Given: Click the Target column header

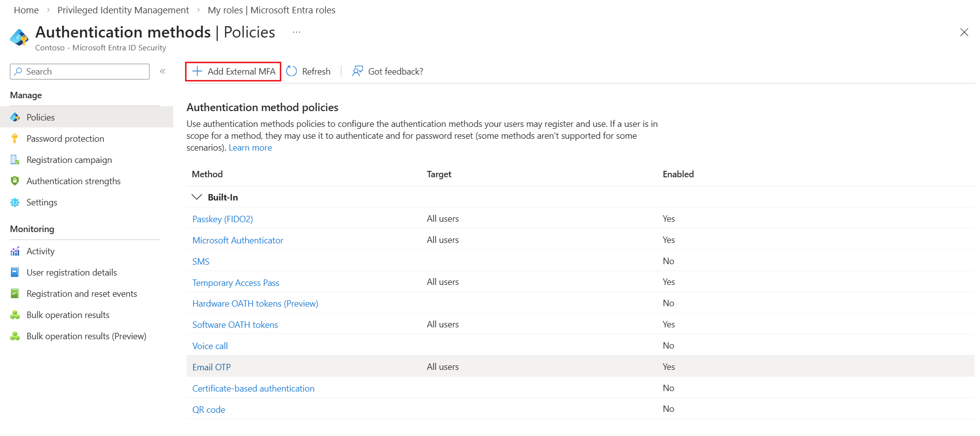Looking at the screenshot, I should [x=439, y=174].
